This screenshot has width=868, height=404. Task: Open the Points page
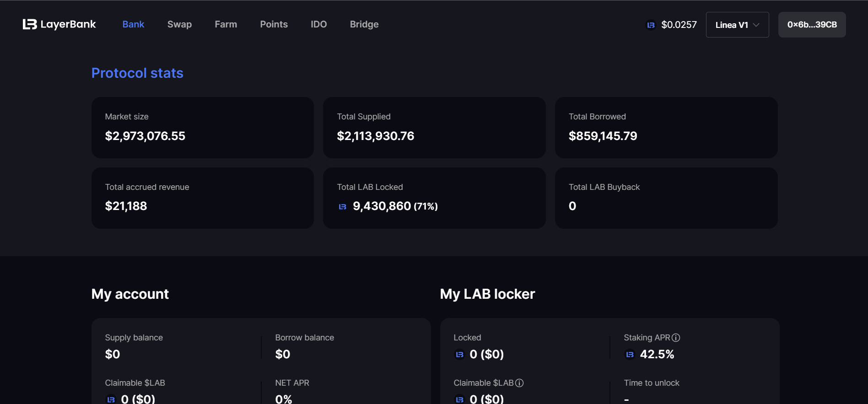click(274, 24)
